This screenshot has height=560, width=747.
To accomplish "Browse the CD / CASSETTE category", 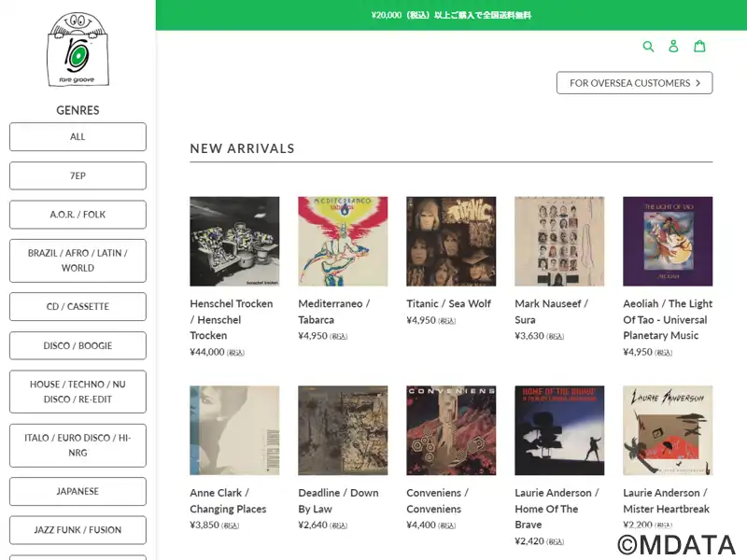I will [78, 306].
